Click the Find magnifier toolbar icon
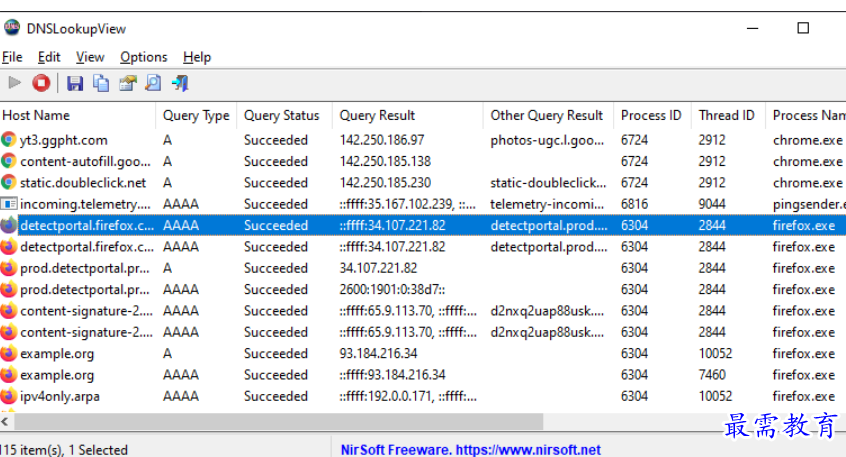This screenshot has height=457, width=846. pyautogui.click(x=153, y=83)
